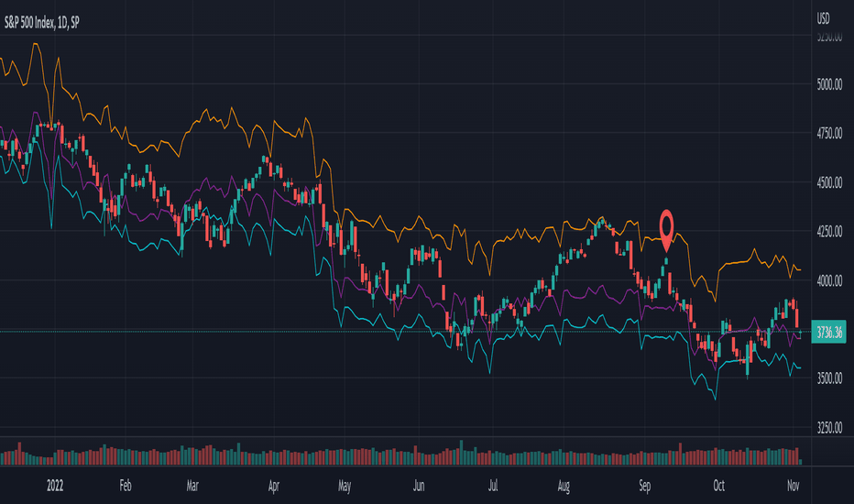This screenshot has height=504, width=854.
Task: Click the Feb label on time axis
Action: [x=126, y=485]
